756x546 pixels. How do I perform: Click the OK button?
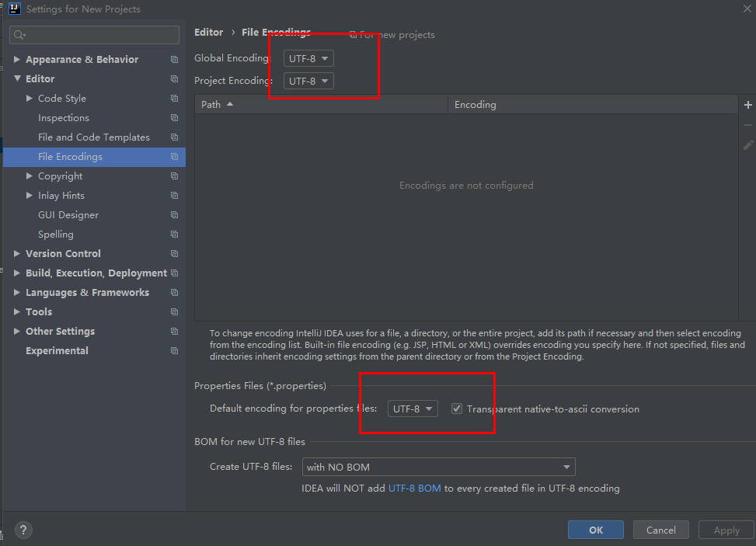click(595, 530)
